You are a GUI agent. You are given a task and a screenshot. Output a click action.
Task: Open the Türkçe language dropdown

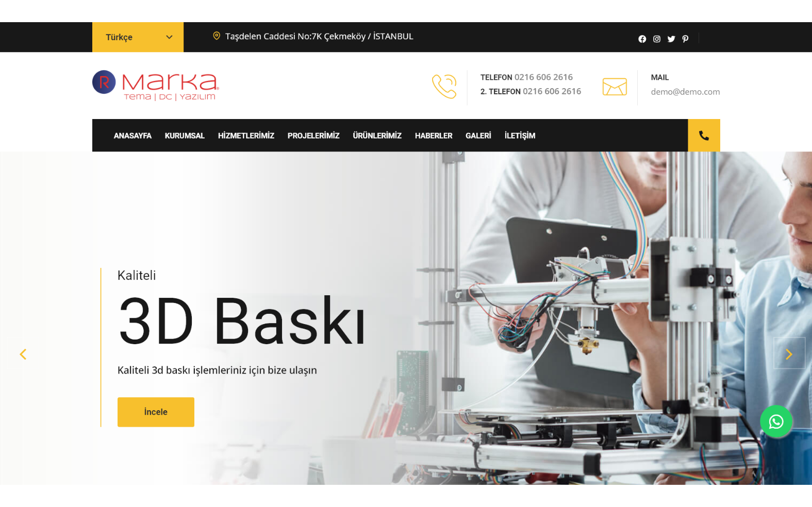[138, 37]
